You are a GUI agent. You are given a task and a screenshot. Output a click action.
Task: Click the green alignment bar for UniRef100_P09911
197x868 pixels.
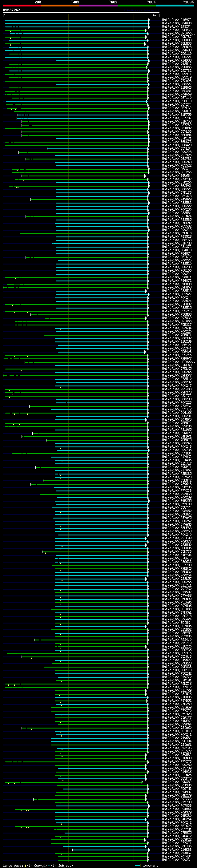(x=78, y=74)
